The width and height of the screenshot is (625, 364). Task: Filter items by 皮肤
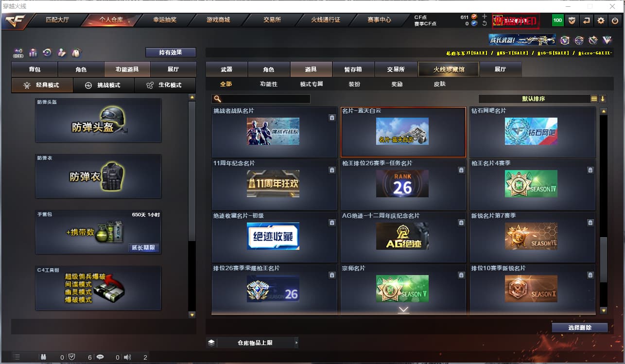[440, 84]
